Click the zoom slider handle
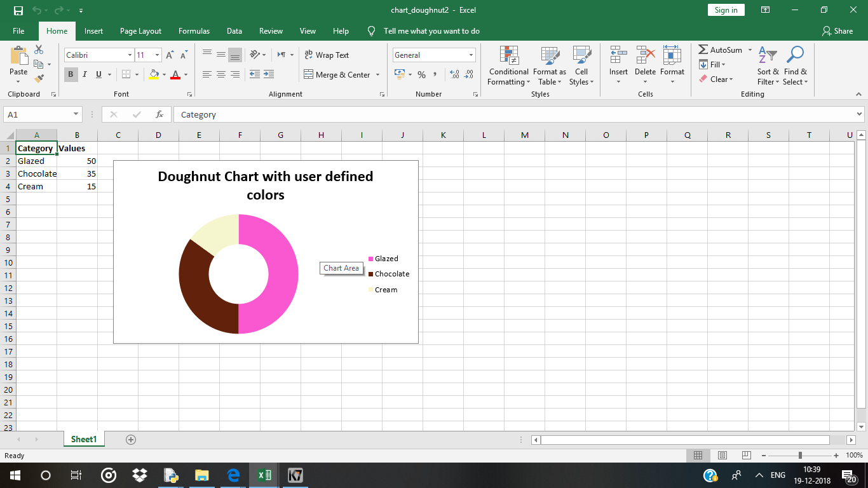Image resolution: width=868 pixels, height=488 pixels. [x=800, y=456]
